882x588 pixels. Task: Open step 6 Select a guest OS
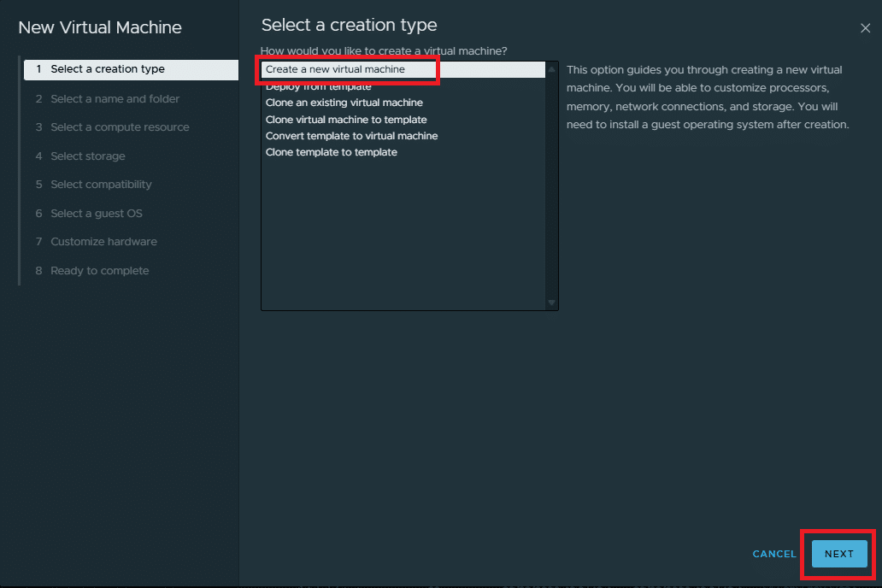point(97,214)
